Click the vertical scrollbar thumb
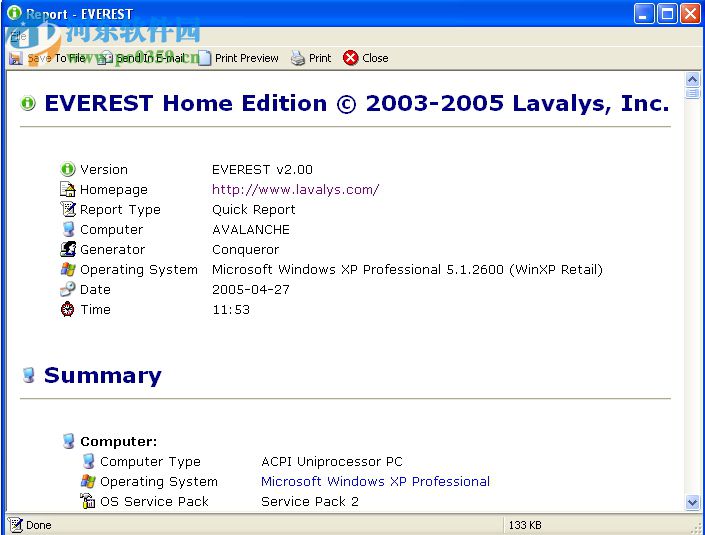This screenshot has width=705, height=535. pos(692,93)
